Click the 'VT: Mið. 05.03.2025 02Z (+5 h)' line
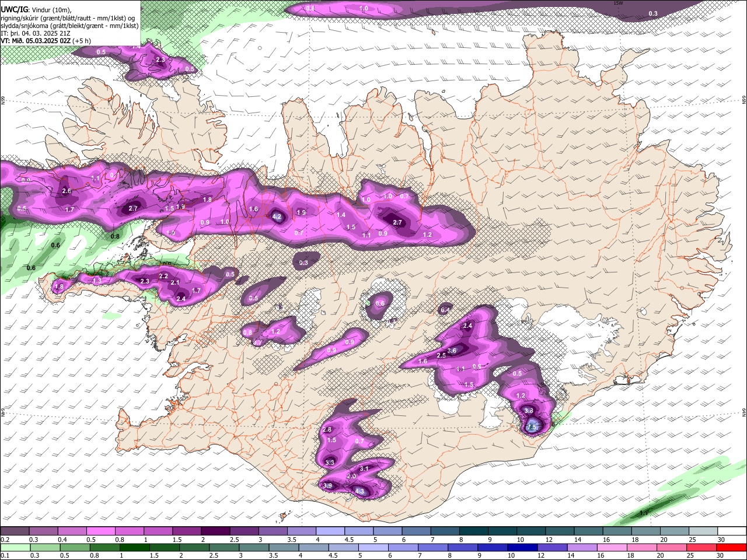Screen dimensions: 747x560 (x=46, y=41)
